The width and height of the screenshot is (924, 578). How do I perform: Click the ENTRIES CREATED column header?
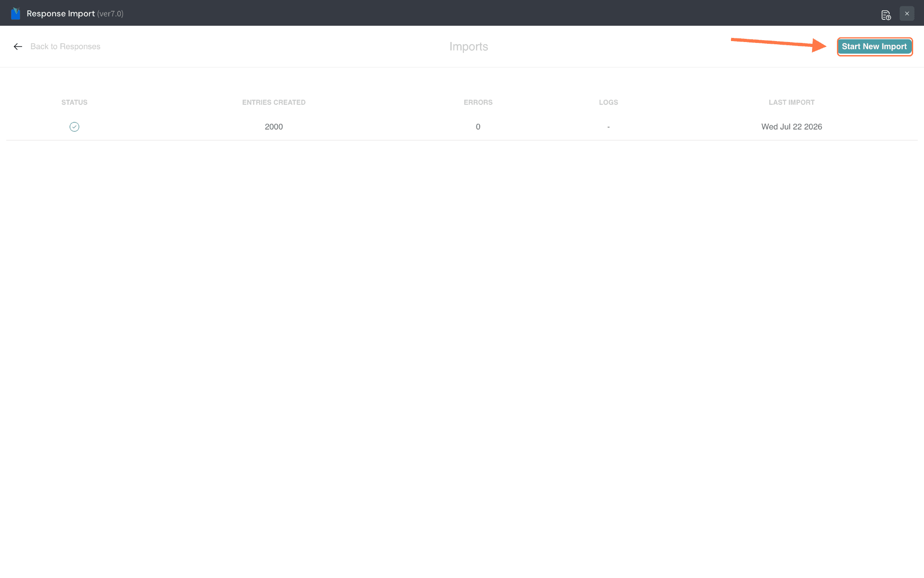pyautogui.click(x=274, y=103)
